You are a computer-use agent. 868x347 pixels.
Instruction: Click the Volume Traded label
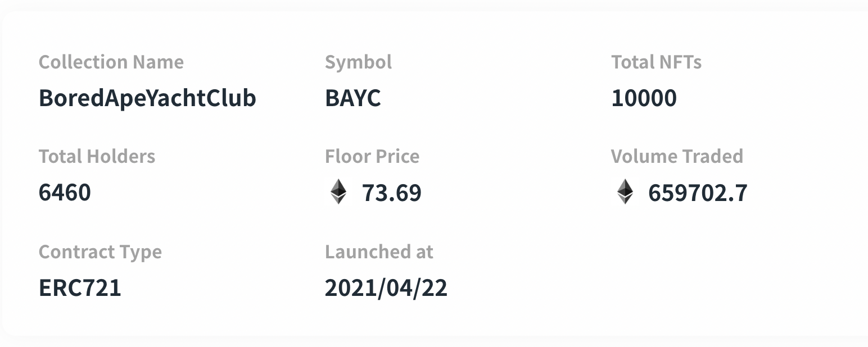[x=677, y=156]
